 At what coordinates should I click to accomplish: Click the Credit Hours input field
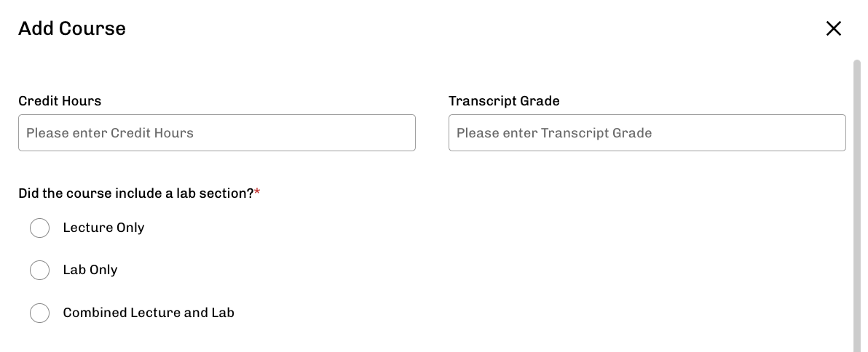[x=216, y=133]
